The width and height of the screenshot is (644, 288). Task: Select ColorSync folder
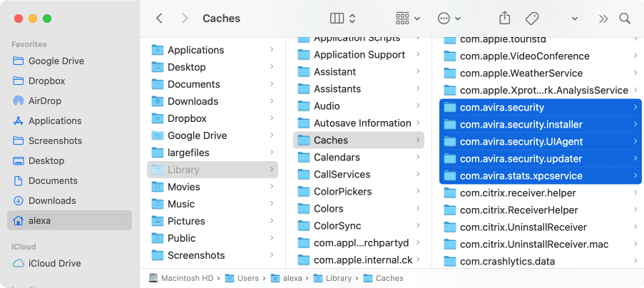[x=359, y=226]
